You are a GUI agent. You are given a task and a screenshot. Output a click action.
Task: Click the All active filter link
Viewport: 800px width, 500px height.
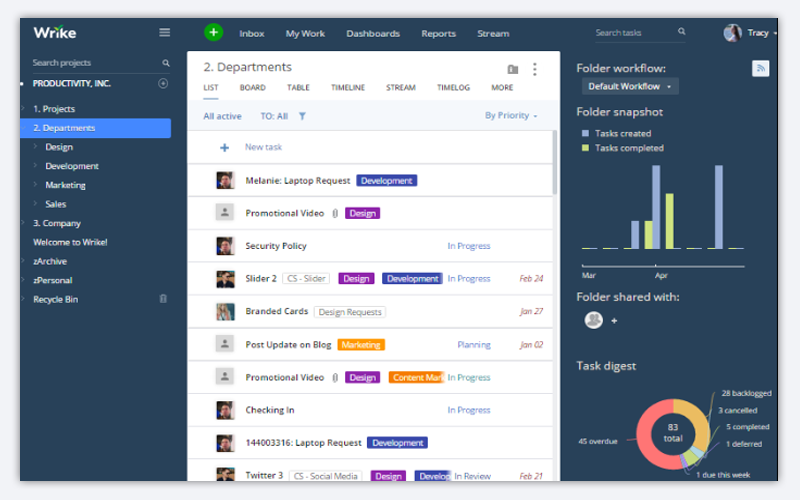pyautogui.click(x=222, y=116)
